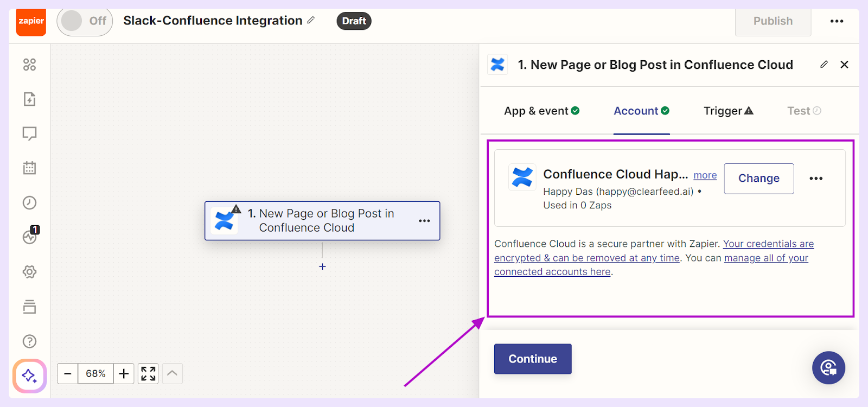Screen dimensions: 868x407
Task: Switch to the Test tab
Action: (x=804, y=111)
